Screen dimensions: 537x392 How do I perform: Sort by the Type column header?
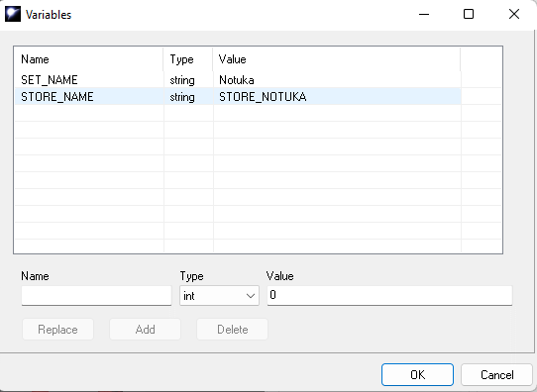[188, 59]
